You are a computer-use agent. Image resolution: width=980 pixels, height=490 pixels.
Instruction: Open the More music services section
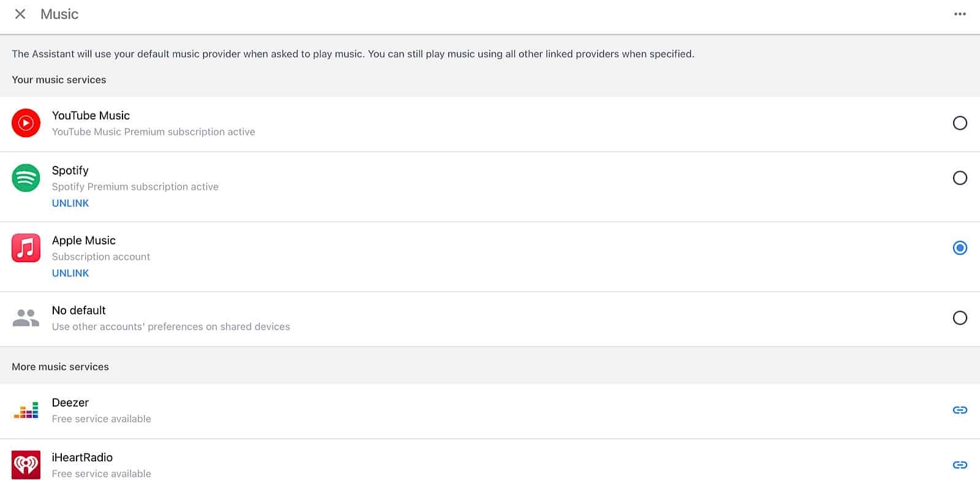59,366
